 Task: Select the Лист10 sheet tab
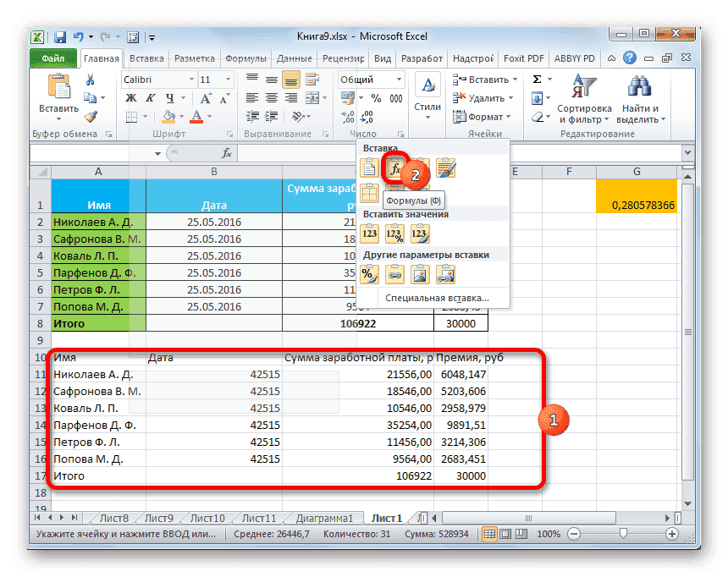(206, 519)
